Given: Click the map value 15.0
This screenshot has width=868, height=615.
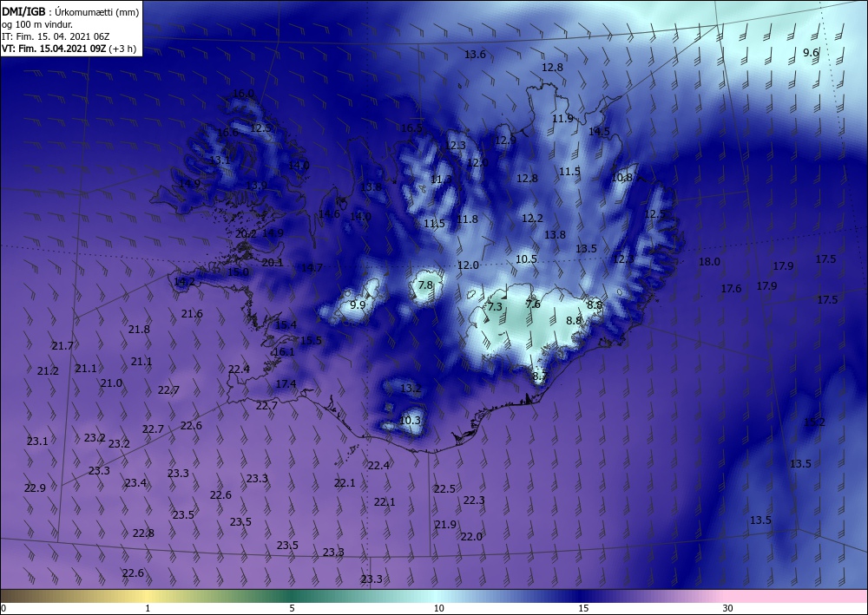Looking at the screenshot, I should coord(238,272).
